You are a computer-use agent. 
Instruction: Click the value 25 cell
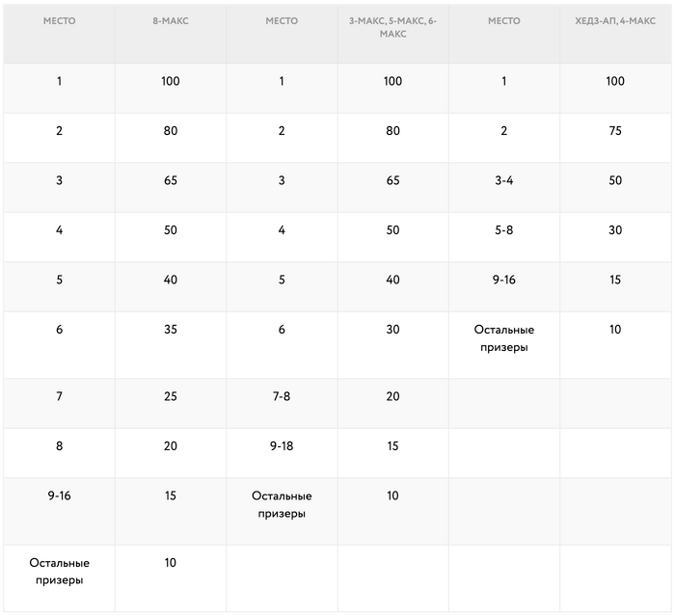pos(171,396)
